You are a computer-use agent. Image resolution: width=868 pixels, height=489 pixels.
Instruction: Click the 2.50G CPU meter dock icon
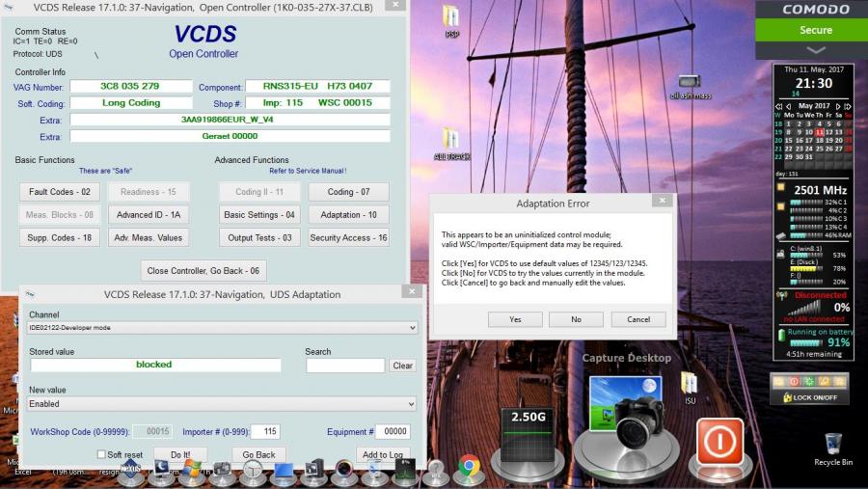pyautogui.click(x=529, y=438)
